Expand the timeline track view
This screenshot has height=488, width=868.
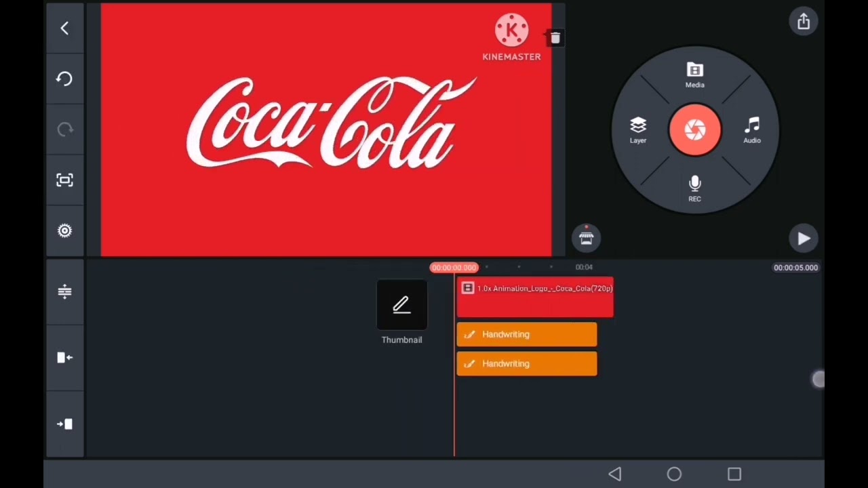point(64,291)
